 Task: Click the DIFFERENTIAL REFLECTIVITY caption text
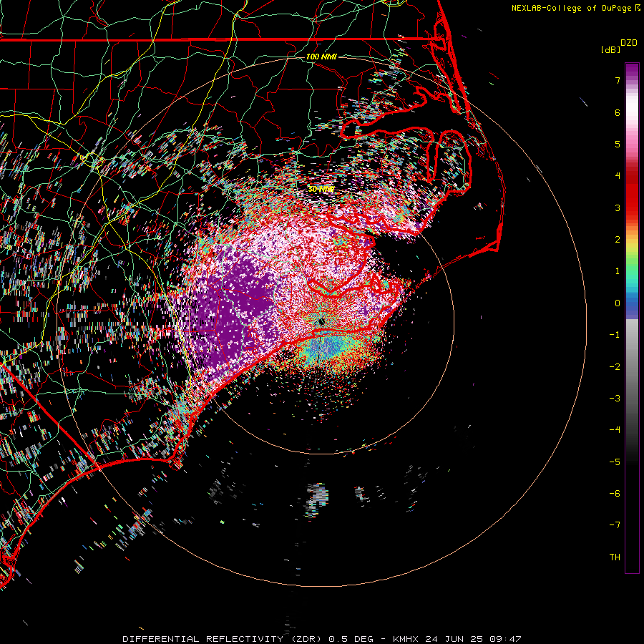203,639
